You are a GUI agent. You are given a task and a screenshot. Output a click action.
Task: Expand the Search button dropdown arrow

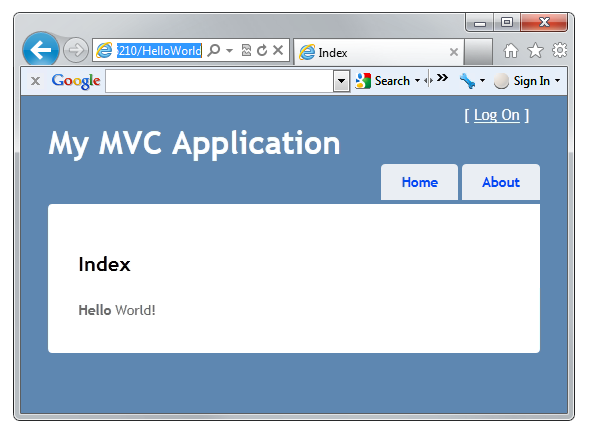[417, 80]
